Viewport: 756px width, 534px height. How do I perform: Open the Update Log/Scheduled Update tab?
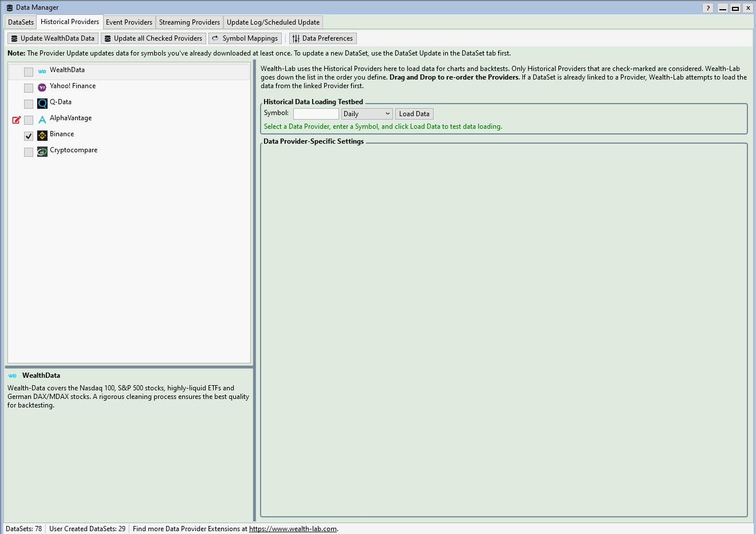click(x=273, y=22)
